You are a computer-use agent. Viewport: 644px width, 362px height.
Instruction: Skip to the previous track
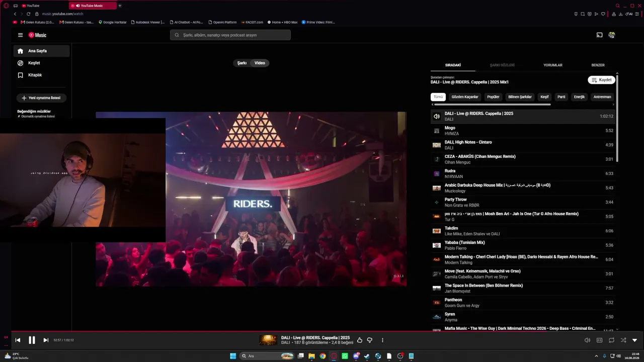18,340
